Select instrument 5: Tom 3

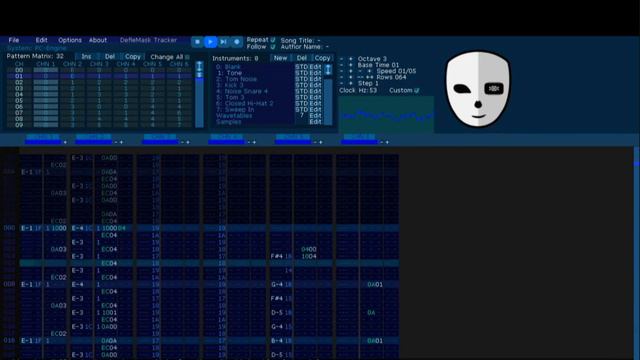click(x=230, y=97)
